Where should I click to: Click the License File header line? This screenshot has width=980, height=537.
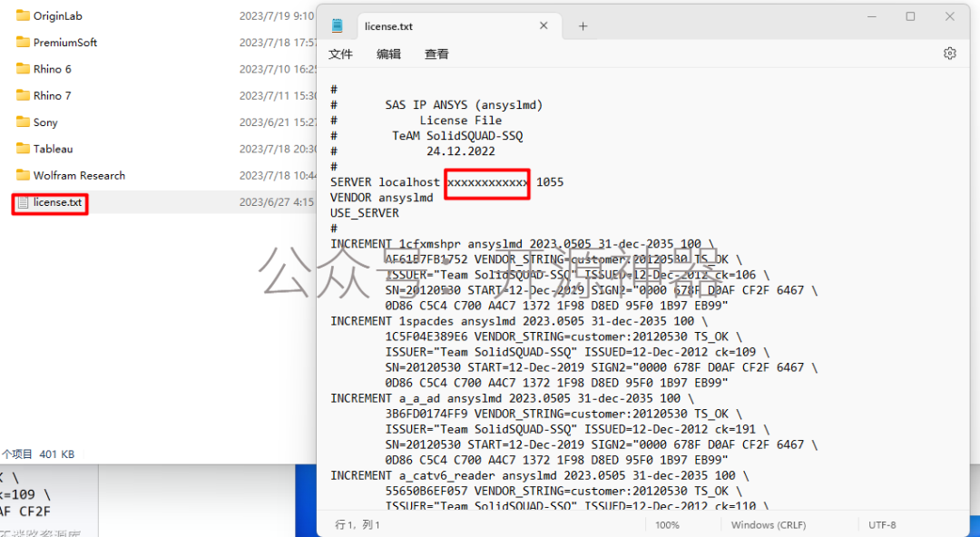461,121
